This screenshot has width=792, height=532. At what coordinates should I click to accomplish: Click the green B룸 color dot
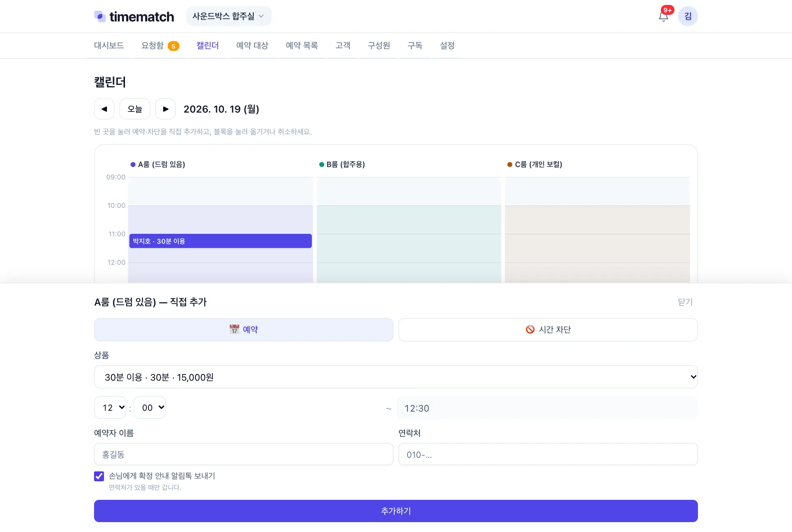tap(322, 165)
